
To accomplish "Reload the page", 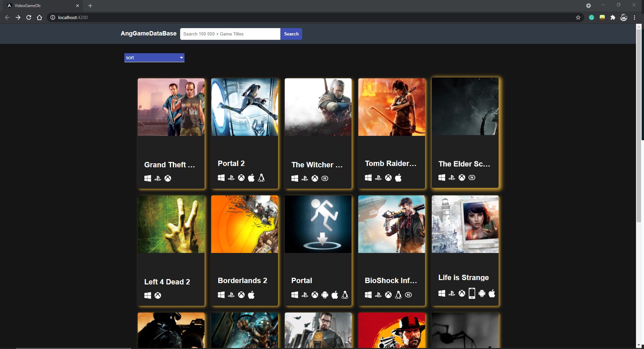I will click(29, 17).
